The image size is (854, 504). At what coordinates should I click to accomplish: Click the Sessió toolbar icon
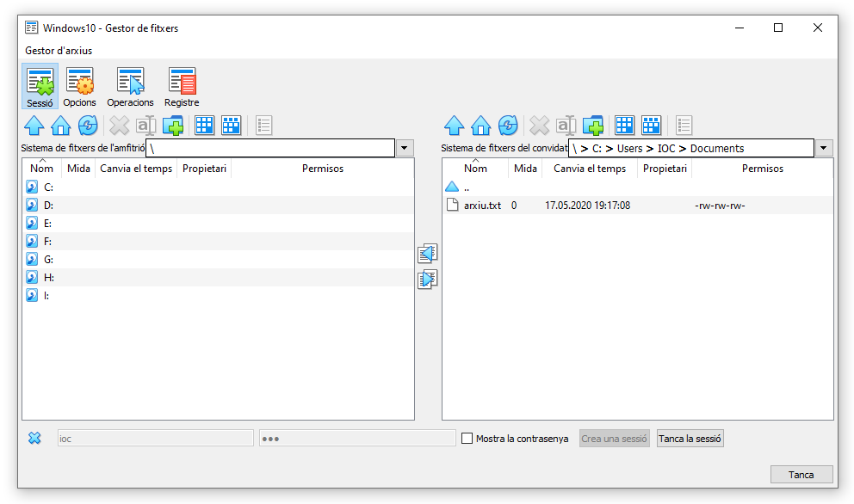click(x=40, y=87)
